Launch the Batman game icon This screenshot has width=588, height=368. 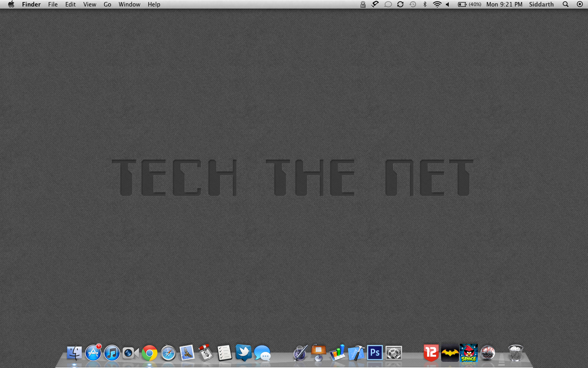pyautogui.click(x=450, y=352)
